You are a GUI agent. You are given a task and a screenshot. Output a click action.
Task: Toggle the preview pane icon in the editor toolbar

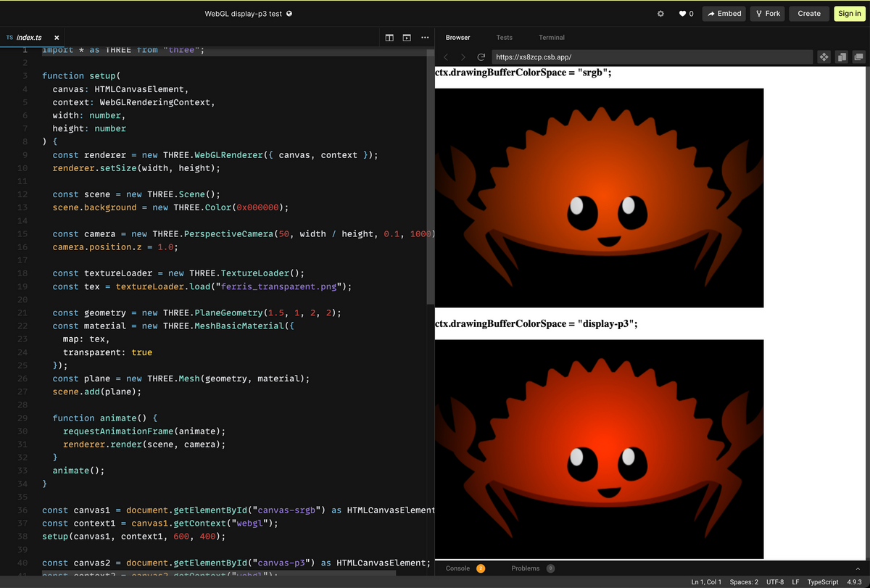(x=407, y=38)
